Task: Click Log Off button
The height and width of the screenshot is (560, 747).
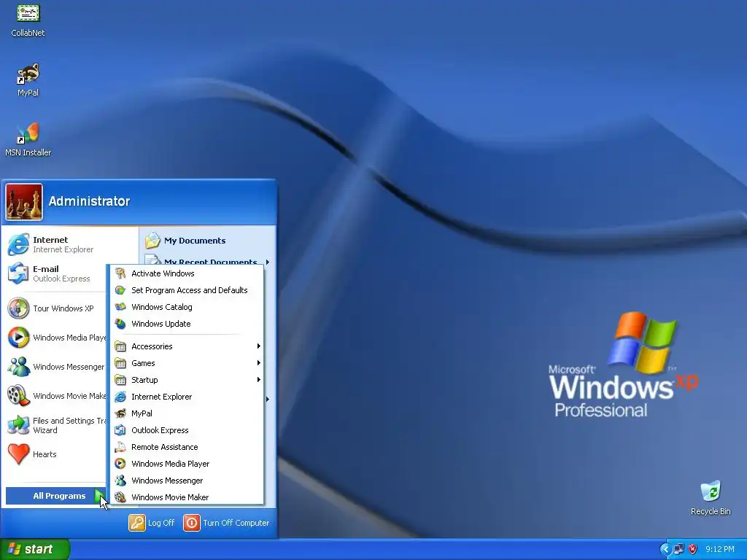Action: coord(152,523)
